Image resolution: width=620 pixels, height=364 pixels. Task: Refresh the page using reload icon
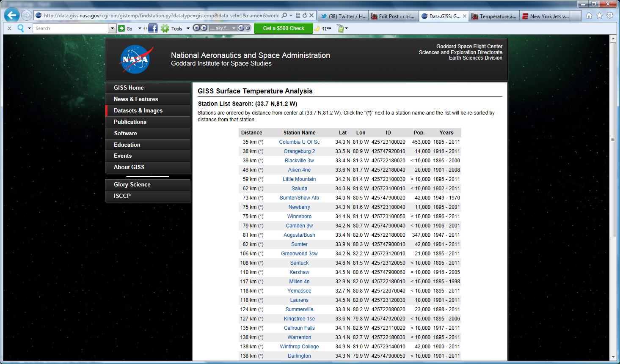pyautogui.click(x=304, y=16)
